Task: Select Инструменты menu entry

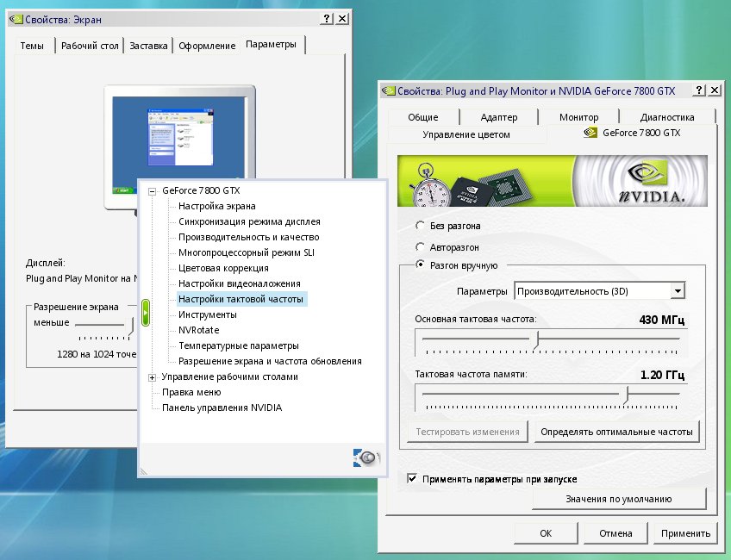Action: pos(208,314)
